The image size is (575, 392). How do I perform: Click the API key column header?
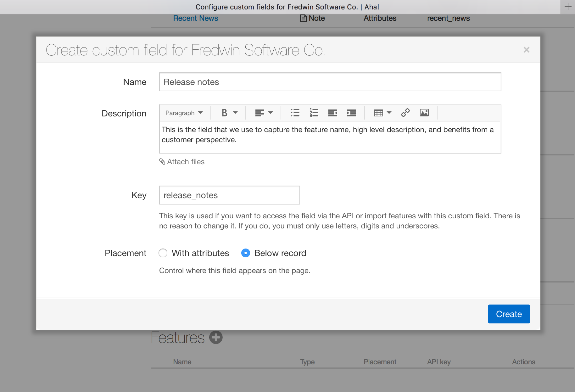click(439, 362)
